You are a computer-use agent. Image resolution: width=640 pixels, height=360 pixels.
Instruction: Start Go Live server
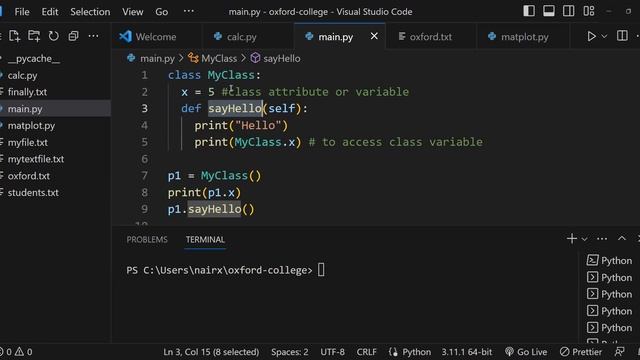coord(526,352)
